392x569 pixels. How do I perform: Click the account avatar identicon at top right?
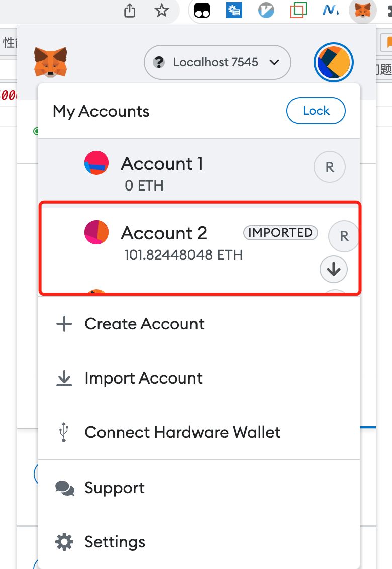tap(334, 62)
